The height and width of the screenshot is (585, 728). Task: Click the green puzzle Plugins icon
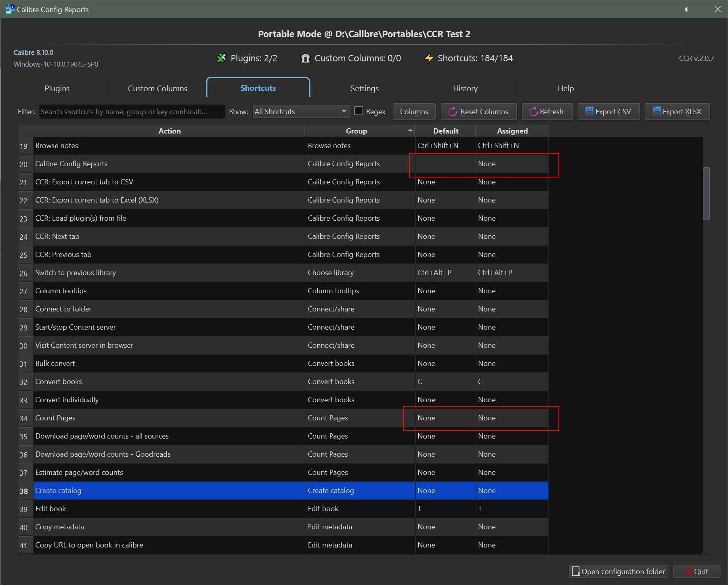click(x=221, y=58)
